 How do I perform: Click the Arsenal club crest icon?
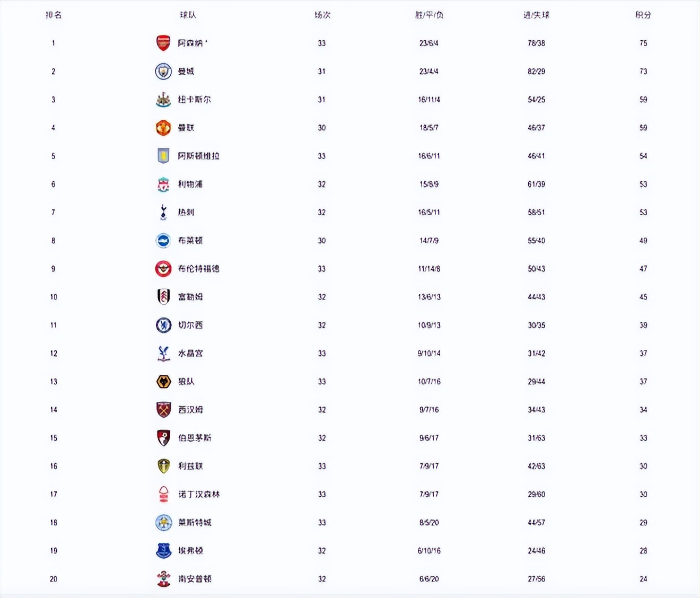click(163, 43)
